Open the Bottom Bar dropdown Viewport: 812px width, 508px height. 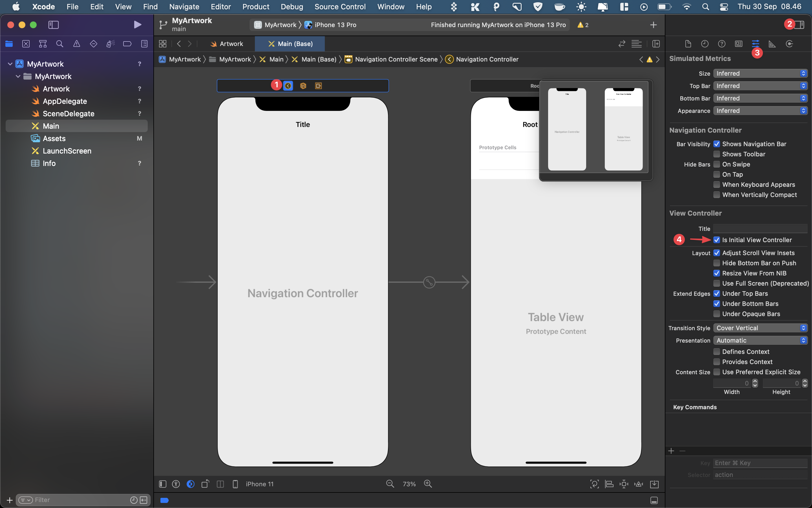click(x=760, y=98)
